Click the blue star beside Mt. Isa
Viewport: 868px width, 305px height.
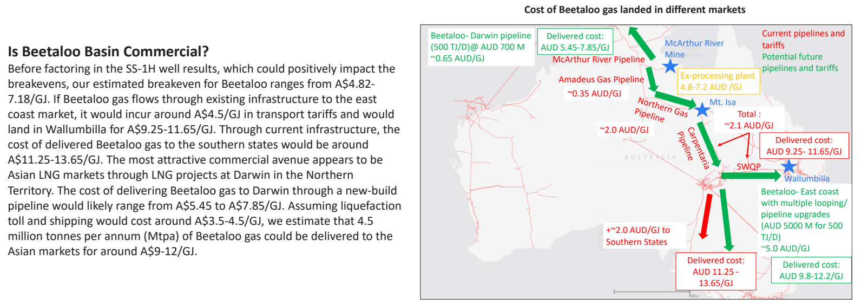702,110
